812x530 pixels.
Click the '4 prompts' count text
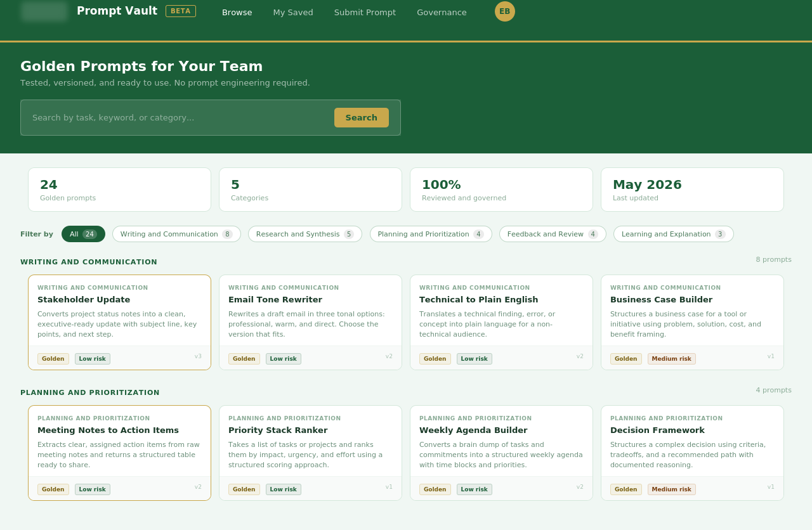773,390
